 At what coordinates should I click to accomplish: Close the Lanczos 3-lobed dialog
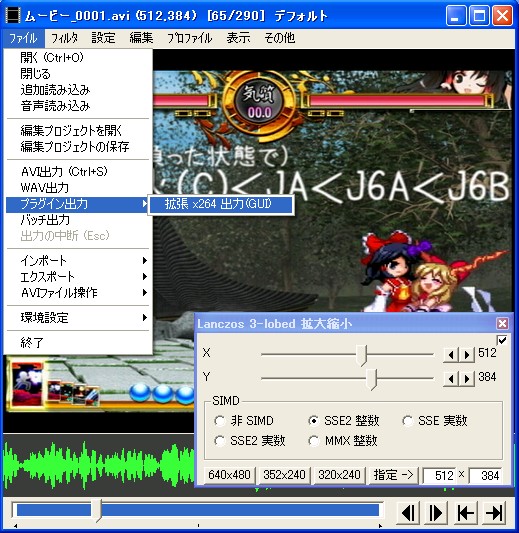(x=502, y=323)
